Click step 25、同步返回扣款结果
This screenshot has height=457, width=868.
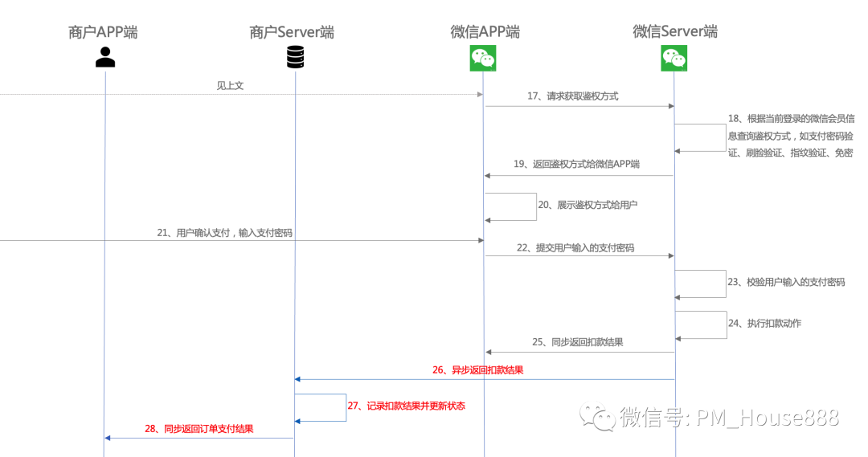tap(577, 342)
